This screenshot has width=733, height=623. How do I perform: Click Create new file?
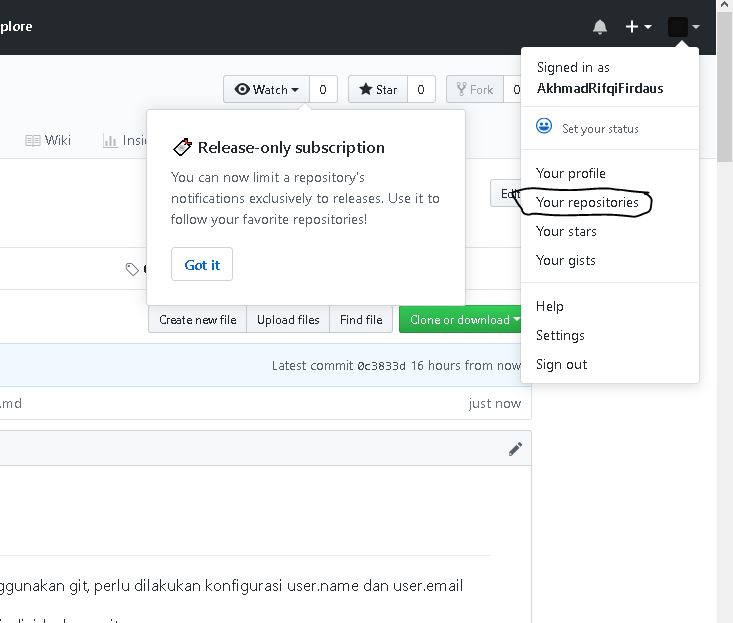point(197,320)
